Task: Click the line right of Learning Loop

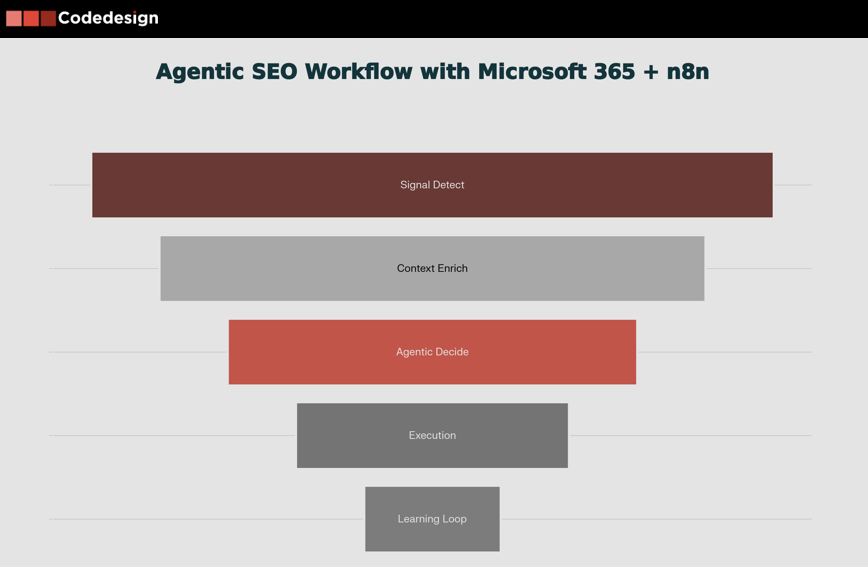Action: (656, 519)
